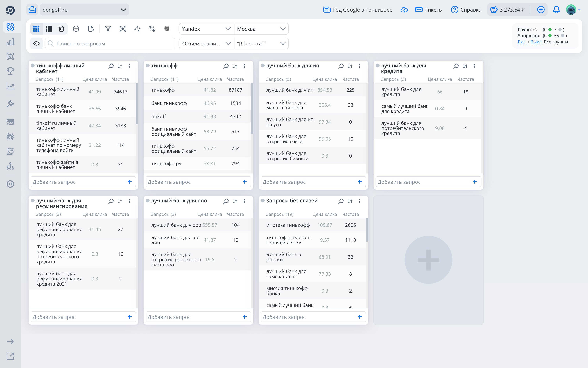Image resolution: width=588 pixels, height=368 pixels.
Task: Open the "[!Частота]" dropdown
Action: [261, 43]
